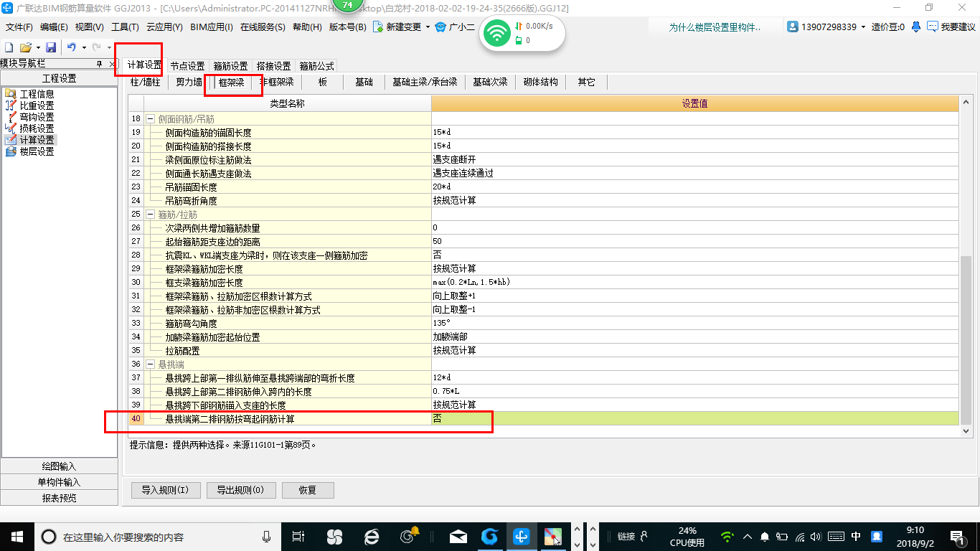This screenshot has width=980, height=551.
Task: Open the 新建变更 dropdown arrow
Action: coord(428,27)
